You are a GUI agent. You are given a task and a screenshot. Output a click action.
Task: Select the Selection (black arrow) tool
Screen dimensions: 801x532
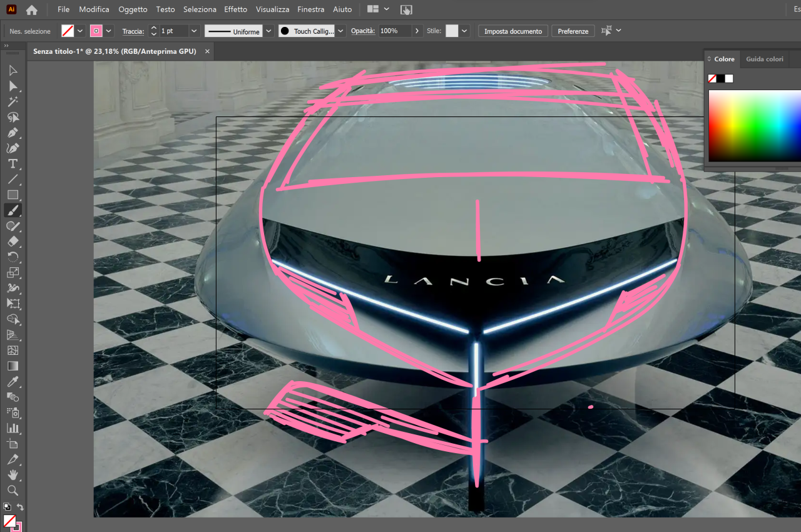(x=13, y=70)
